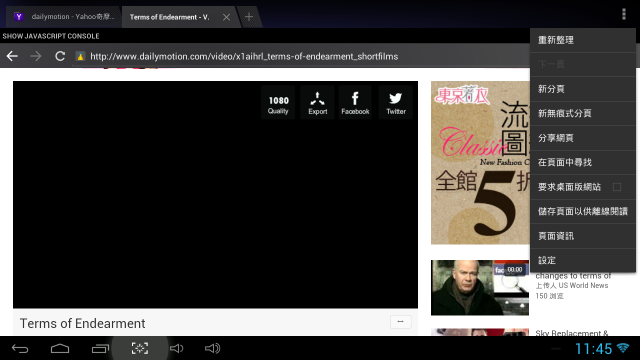The image size is (640, 360).
Task: Open a new tab with the plus button
Action: [x=249, y=17]
